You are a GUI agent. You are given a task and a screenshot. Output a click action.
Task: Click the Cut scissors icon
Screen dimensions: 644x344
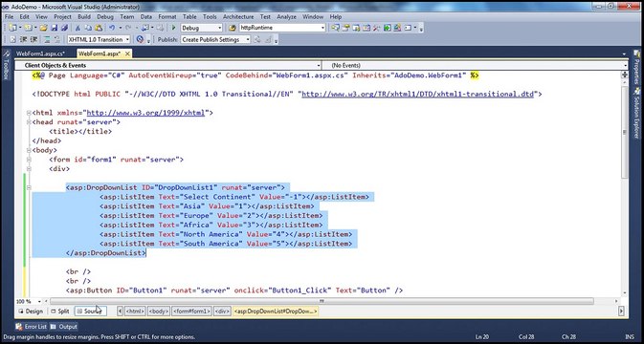pos(78,28)
